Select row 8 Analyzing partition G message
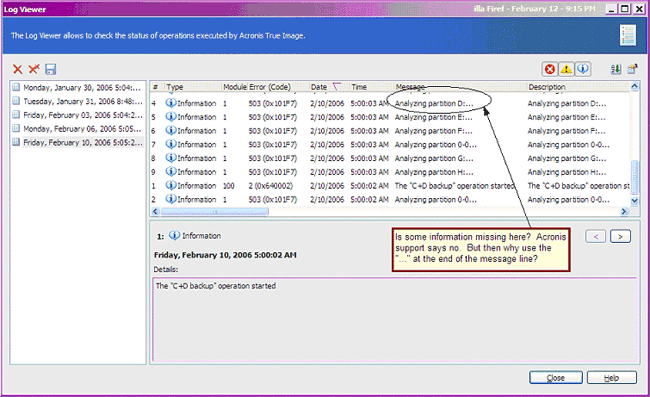Screen dimensions: 650x397 [x=434, y=158]
